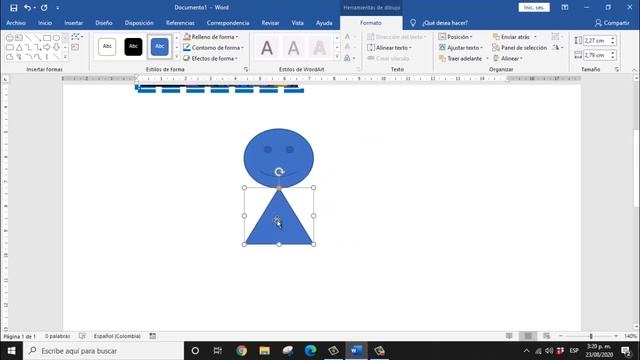Screen dimensions: 640x360
Task: Switch to the Insertar tab
Action: pos(73,23)
